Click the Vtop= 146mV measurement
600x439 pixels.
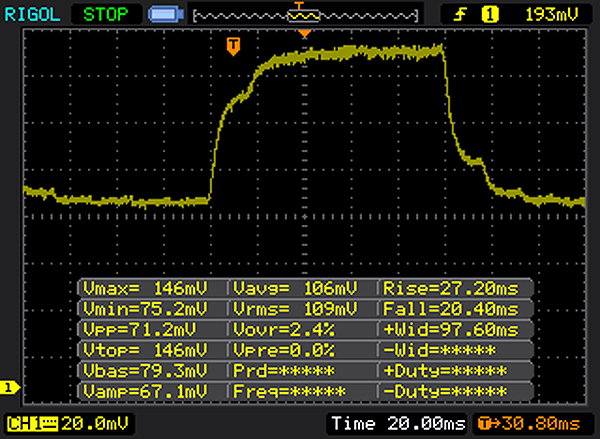(145, 350)
